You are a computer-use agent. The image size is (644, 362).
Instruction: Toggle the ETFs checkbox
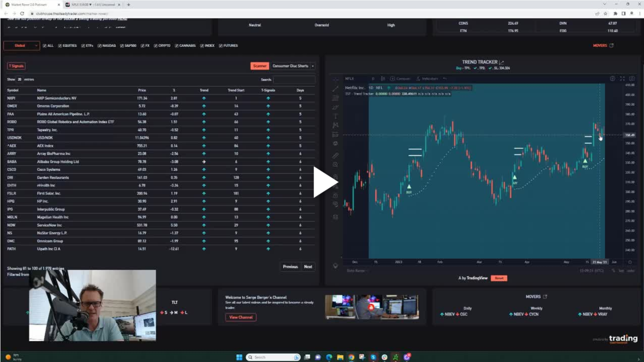click(x=83, y=46)
